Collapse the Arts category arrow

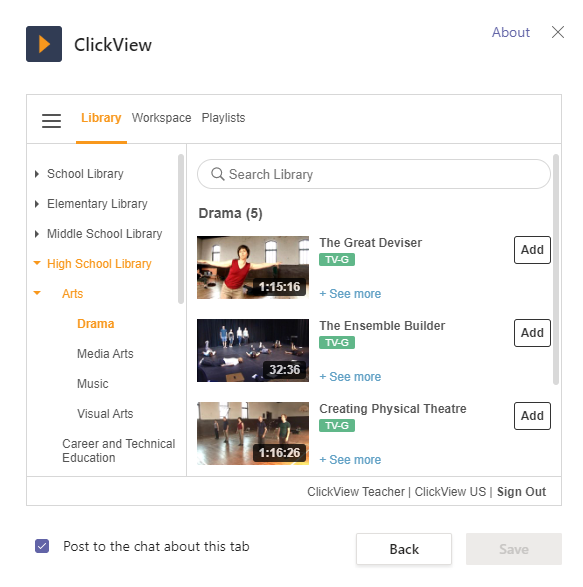point(37,293)
